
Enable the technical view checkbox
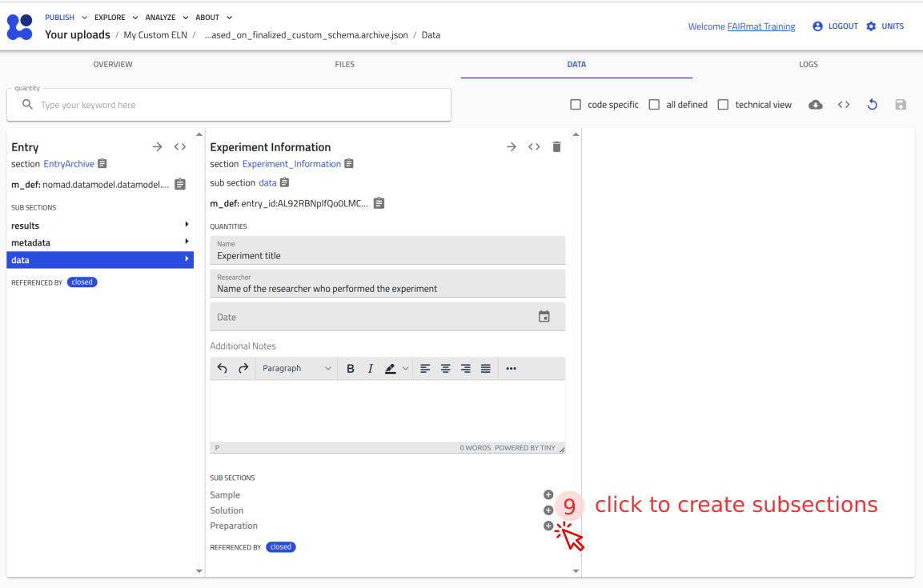(x=723, y=105)
